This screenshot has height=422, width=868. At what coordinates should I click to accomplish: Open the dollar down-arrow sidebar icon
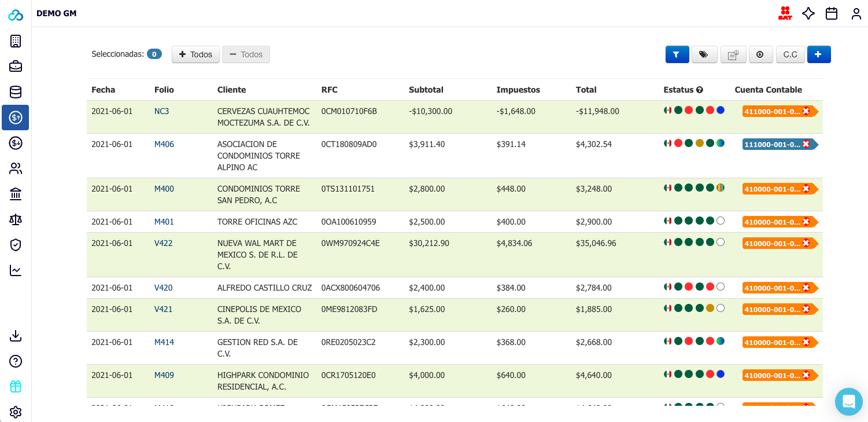16,143
